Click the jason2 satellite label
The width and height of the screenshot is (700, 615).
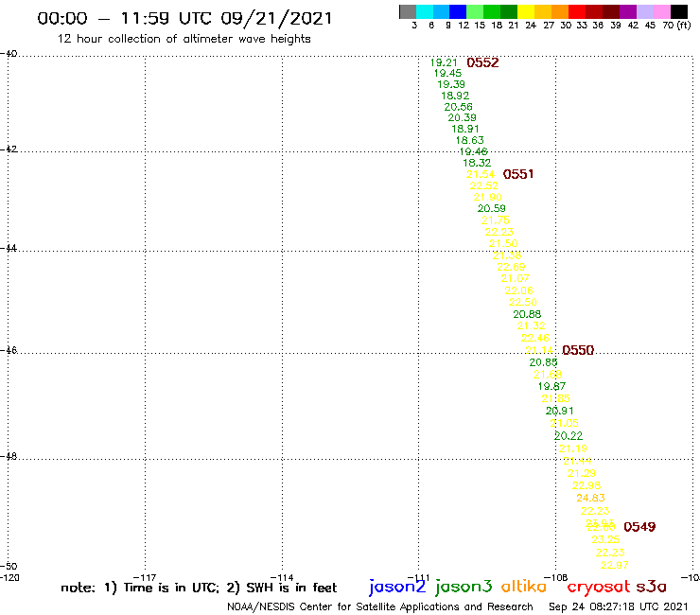click(397, 588)
